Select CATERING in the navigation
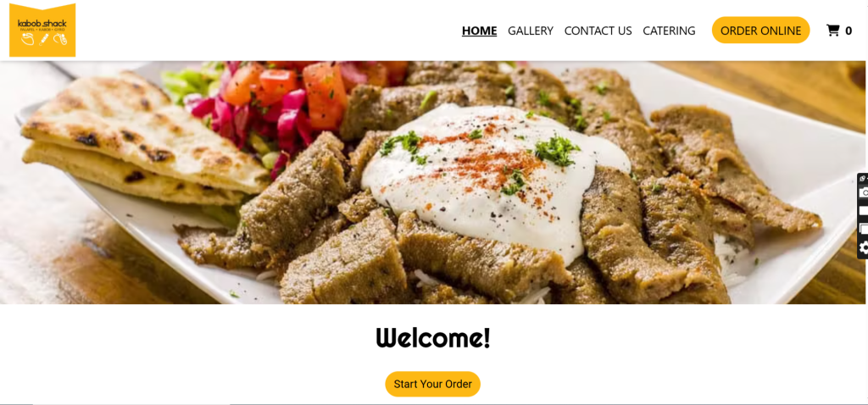Screen dimensions: 868x405 click(x=669, y=31)
